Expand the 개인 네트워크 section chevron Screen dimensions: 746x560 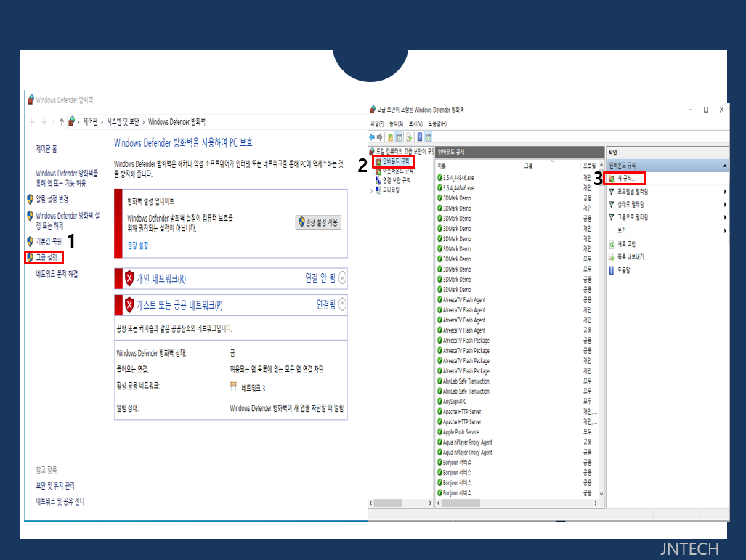point(342,277)
